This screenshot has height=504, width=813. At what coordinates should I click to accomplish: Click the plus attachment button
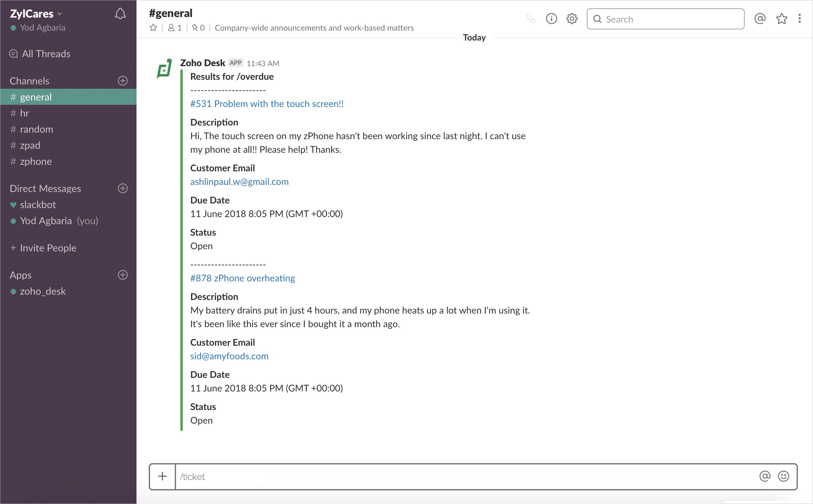[162, 476]
